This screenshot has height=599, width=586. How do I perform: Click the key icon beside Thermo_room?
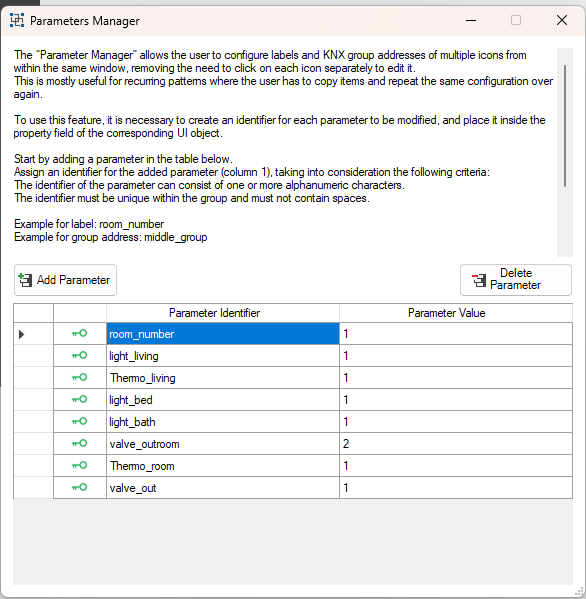pos(79,465)
